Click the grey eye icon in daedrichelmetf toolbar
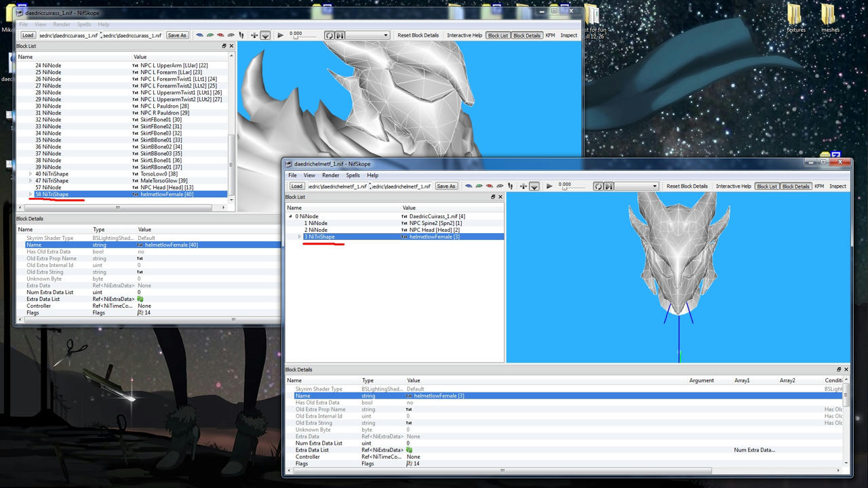The height and width of the screenshot is (488, 868). coord(500,186)
